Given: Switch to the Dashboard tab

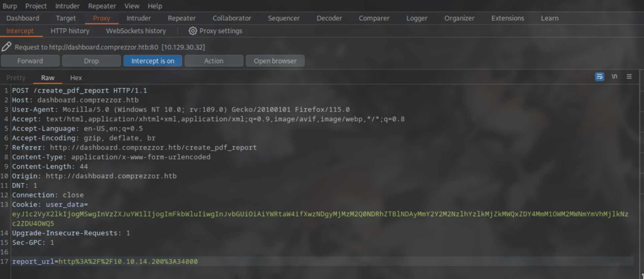Looking at the screenshot, I should pyautogui.click(x=23, y=18).
